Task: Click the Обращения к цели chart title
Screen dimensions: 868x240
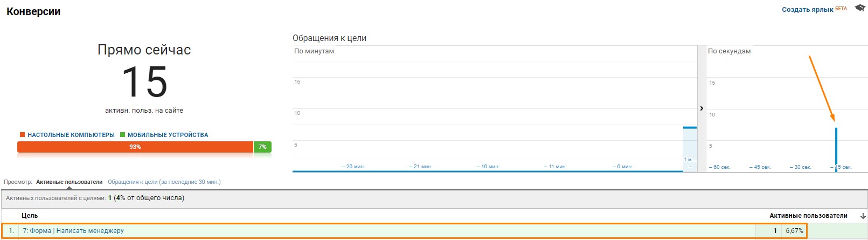Action: point(329,38)
